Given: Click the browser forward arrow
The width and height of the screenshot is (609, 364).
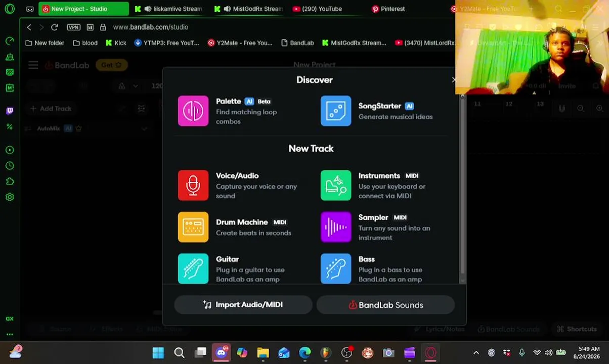Looking at the screenshot, I should pyautogui.click(x=41, y=27).
